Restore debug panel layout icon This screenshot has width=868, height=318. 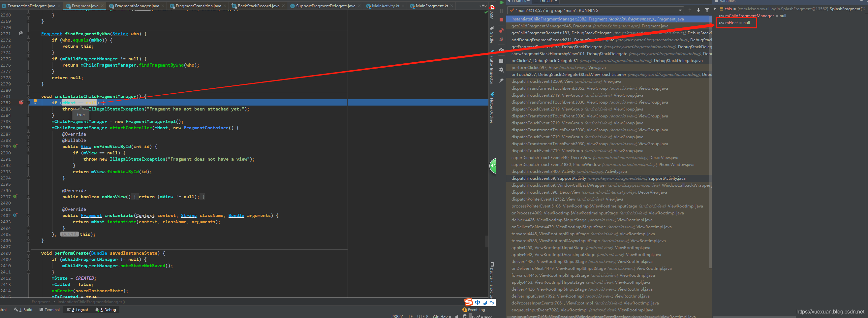(501, 61)
